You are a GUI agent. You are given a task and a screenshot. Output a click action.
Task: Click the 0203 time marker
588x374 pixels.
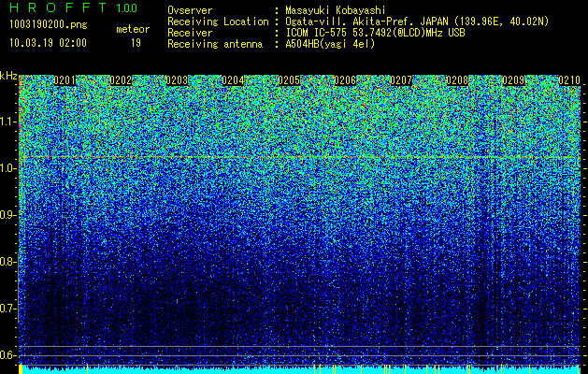(x=177, y=80)
